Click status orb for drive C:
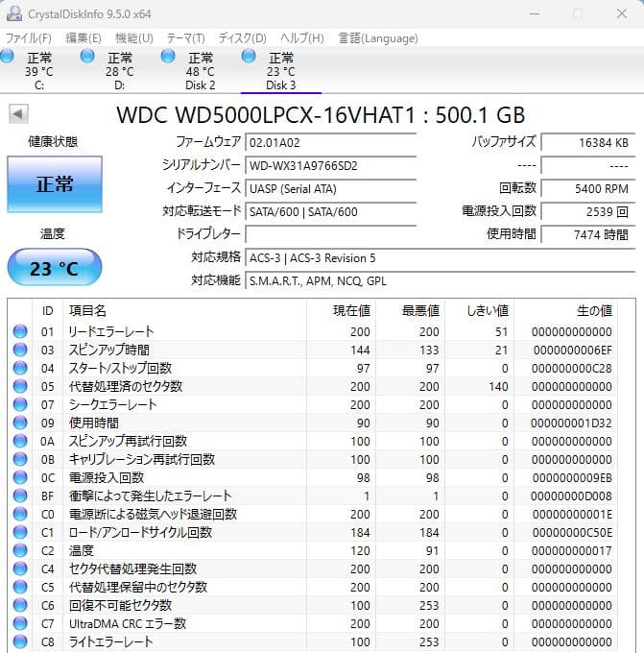Screen dimensions: 644x653 [7, 57]
